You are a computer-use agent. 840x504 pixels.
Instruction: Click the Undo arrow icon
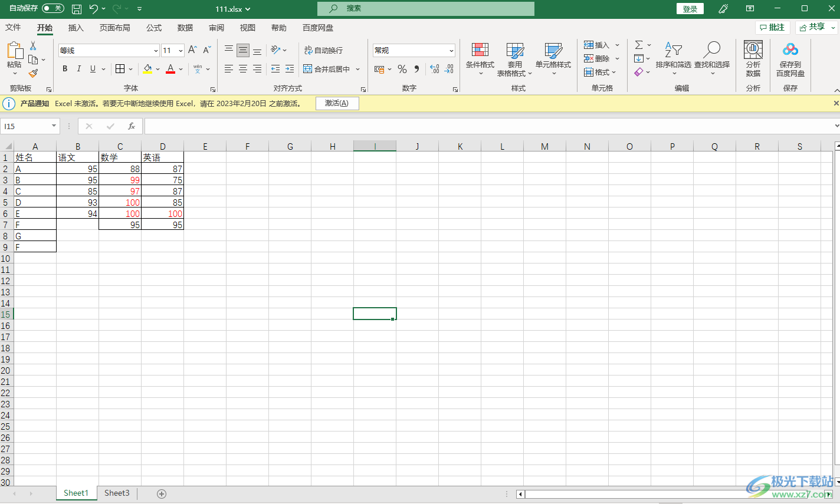tap(93, 9)
